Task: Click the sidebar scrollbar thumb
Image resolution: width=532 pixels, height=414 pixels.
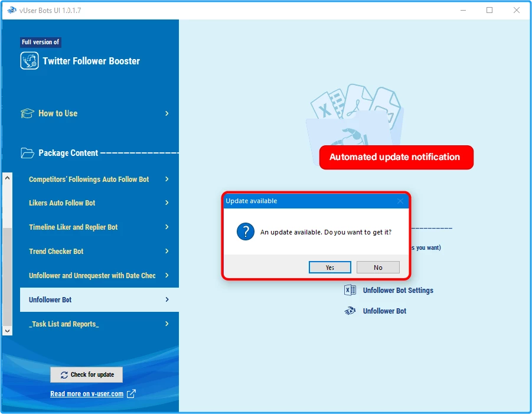Action: tap(8, 276)
